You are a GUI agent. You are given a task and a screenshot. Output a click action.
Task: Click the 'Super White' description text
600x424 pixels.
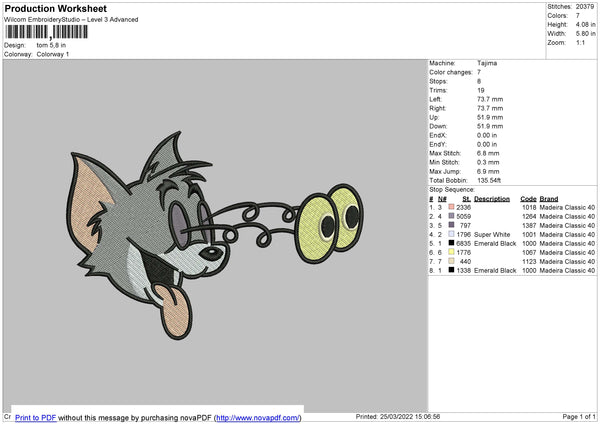(492, 234)
